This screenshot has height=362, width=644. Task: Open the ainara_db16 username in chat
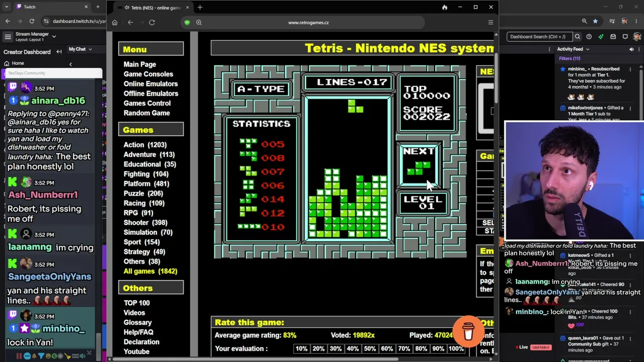(58, 101)
